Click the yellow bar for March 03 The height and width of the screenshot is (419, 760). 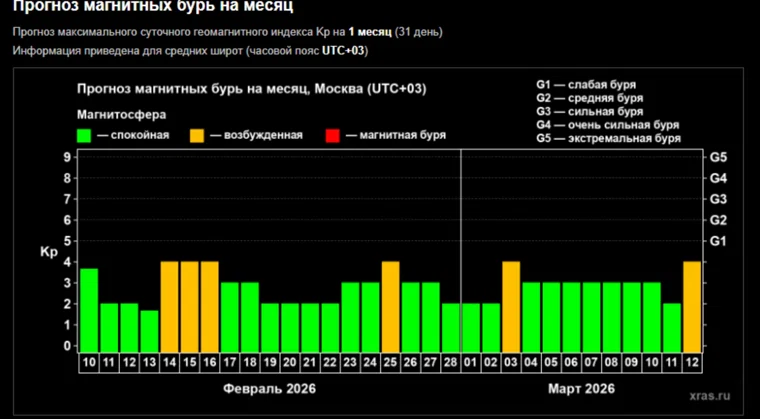(x=511, y=306)
